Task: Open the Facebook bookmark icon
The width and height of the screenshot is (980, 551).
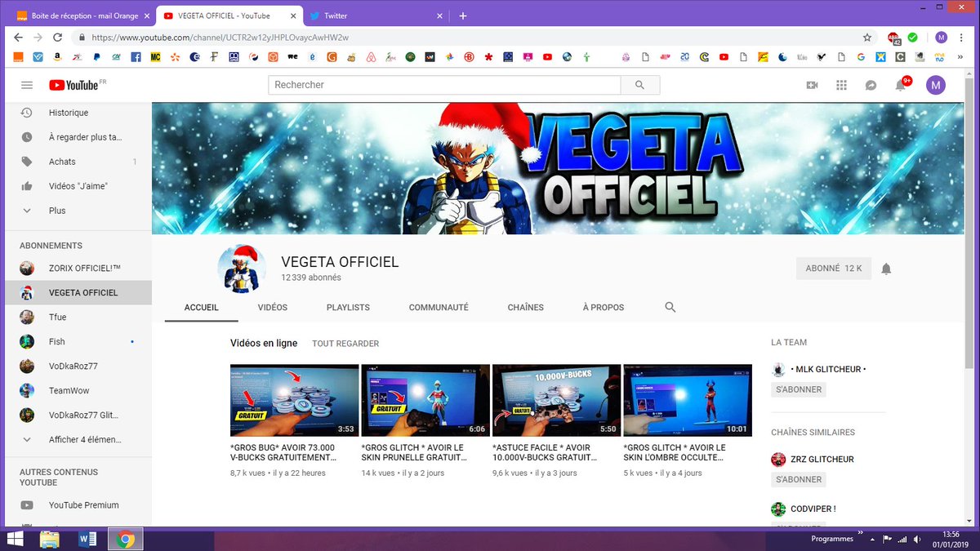Action: tap(136, 57)
